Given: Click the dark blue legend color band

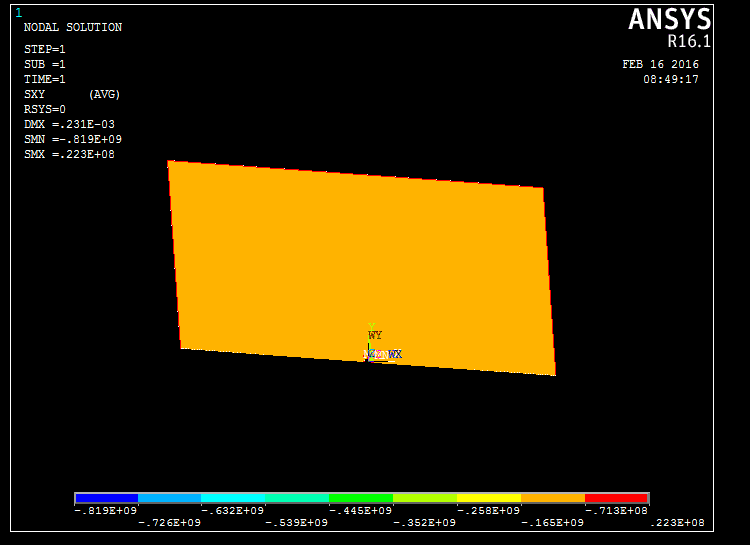Looking at the screenshot, I should [x=106, y=498].
